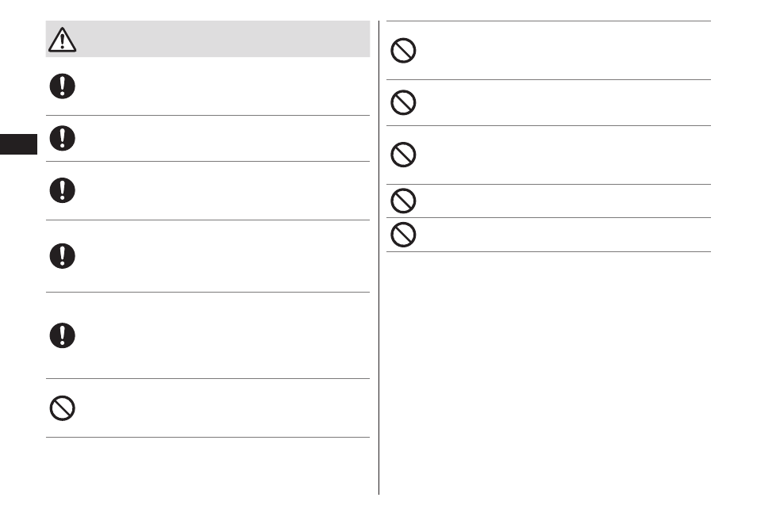Click the second prohibition icon in right column

[403, 102]
